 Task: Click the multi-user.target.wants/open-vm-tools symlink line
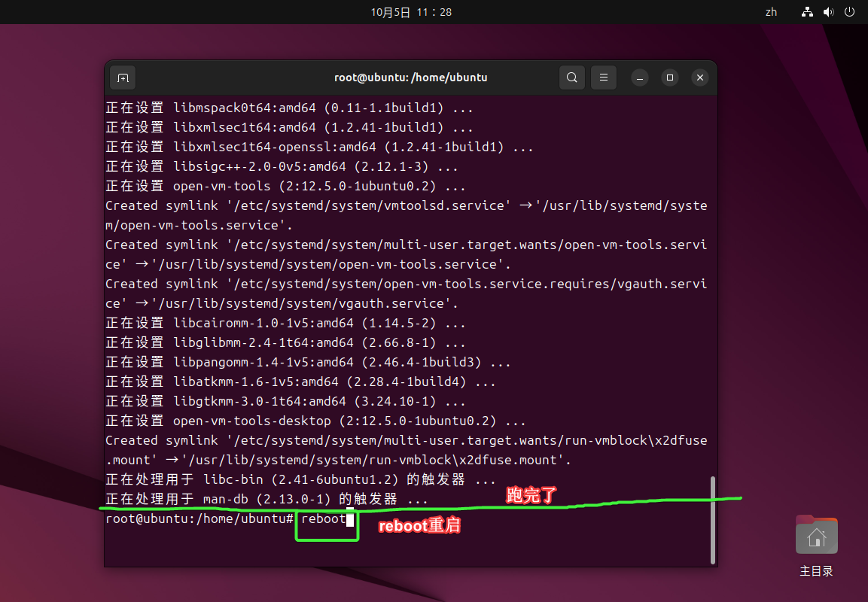(x=407, y=254)
